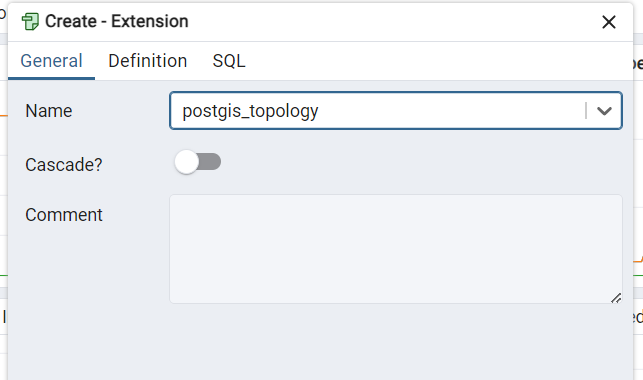Click empty space in the Name combo box
Image resolution: width=643 pixels, height=380 pixels.
coord(451,111)
